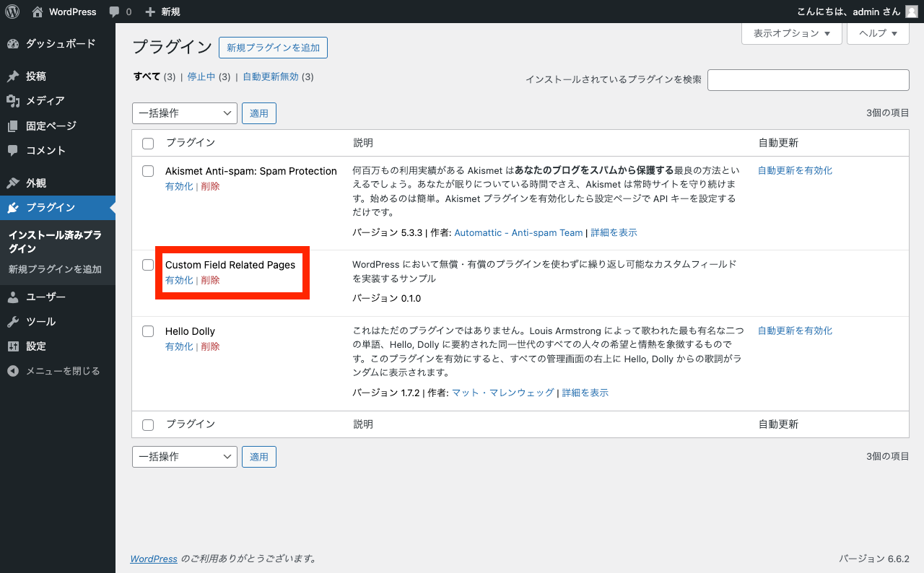This screenshot has width=924, height=573.
Task: Click the Akismet Anti-spam: Spam Protection name
Action: tap(251, 172)
